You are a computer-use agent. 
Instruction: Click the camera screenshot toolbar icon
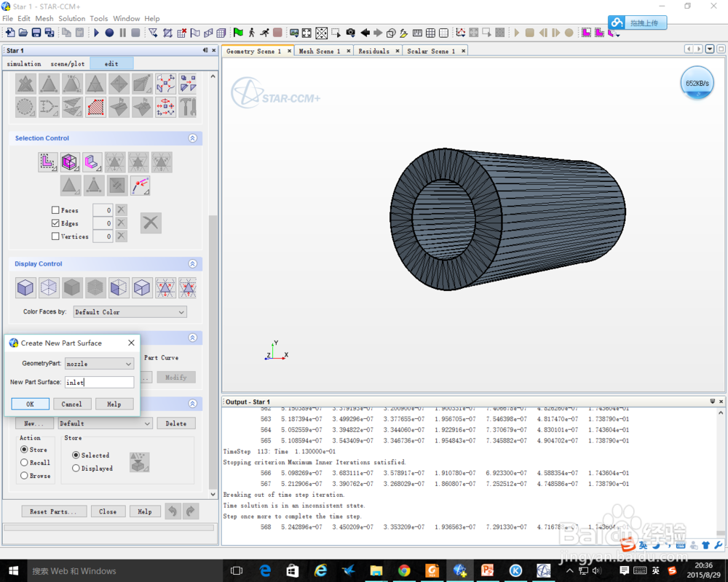(x=351, y=33)
